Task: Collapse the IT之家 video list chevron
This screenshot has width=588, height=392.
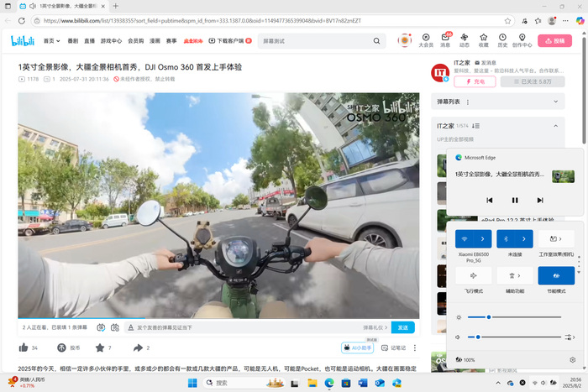Action: [x=556, y=126]
